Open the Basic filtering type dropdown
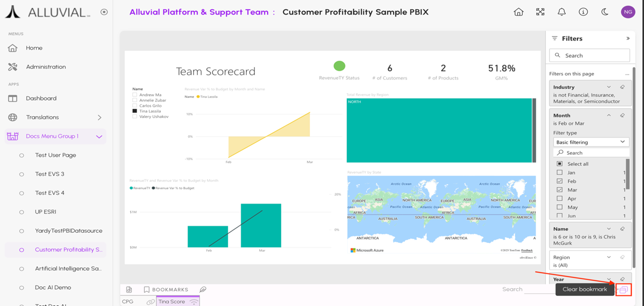Viewport: 644px width, 306px height. pos(591,142)
